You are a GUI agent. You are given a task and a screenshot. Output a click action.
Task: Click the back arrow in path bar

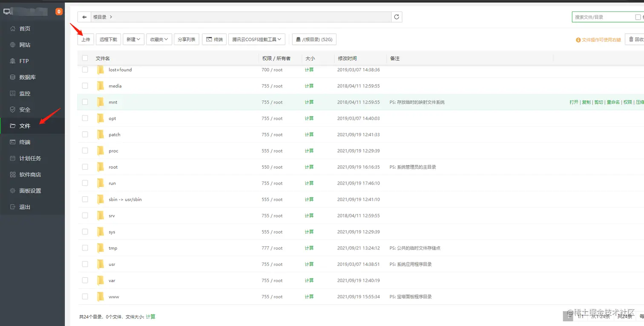coord(84,17)
